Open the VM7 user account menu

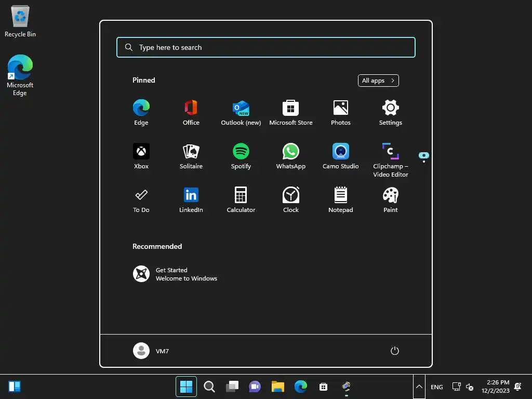click(x=151, y=351)
